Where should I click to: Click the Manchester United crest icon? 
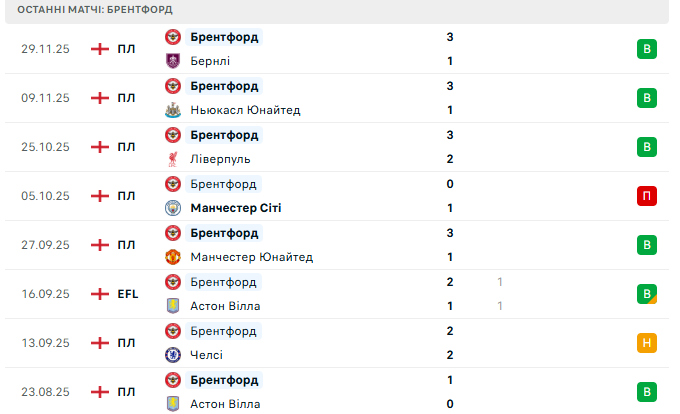[172, 257]
